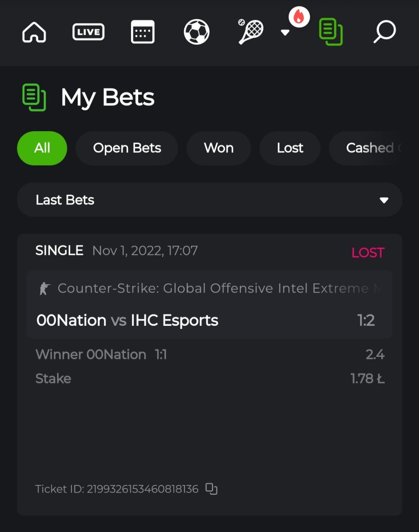Select the soccer ball sport icon

click(x=197, y=32)
